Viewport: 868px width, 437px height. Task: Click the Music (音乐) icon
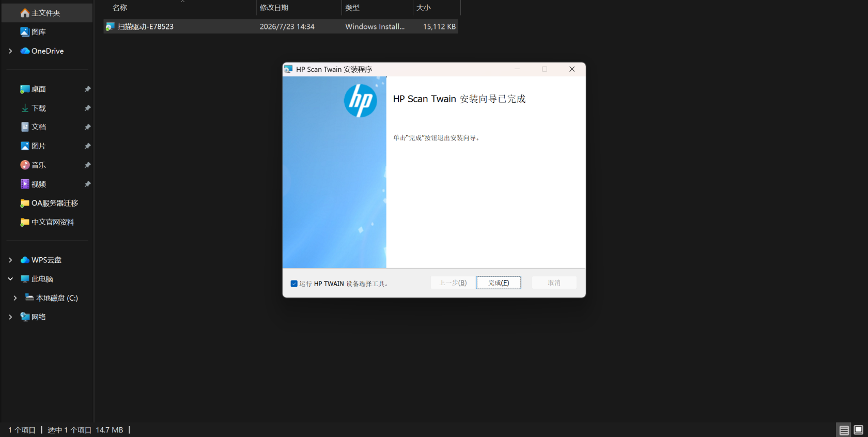click(25, 165)
